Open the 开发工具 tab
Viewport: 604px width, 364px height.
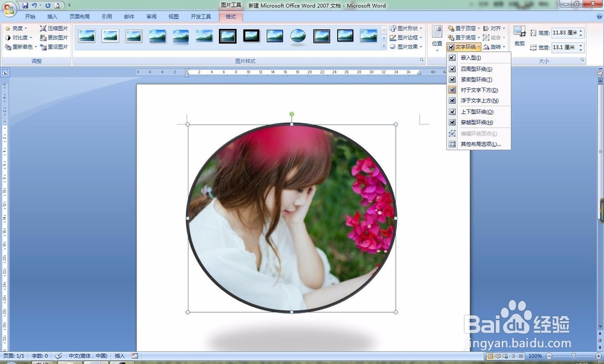coord(201,16)
